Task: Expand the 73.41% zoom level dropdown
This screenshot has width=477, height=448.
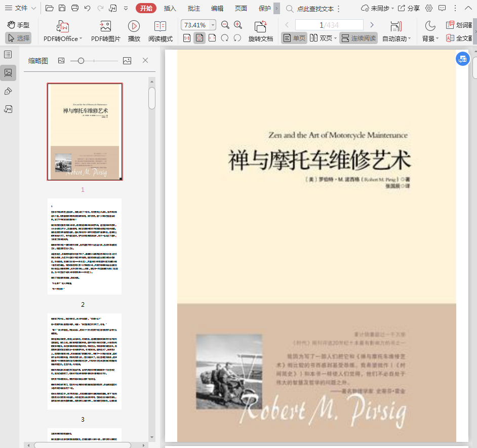Action: pyautogui.click(x=213, y=25)
